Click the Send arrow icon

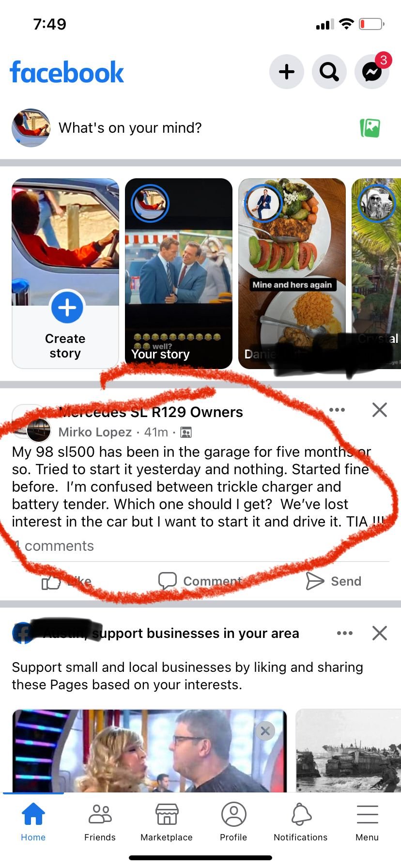(315, 581)
